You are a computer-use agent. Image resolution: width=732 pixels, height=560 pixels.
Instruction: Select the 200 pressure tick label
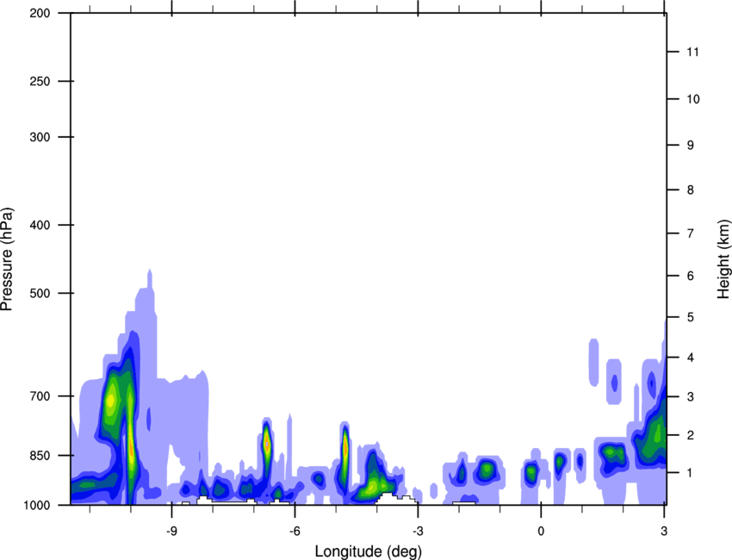40,13
